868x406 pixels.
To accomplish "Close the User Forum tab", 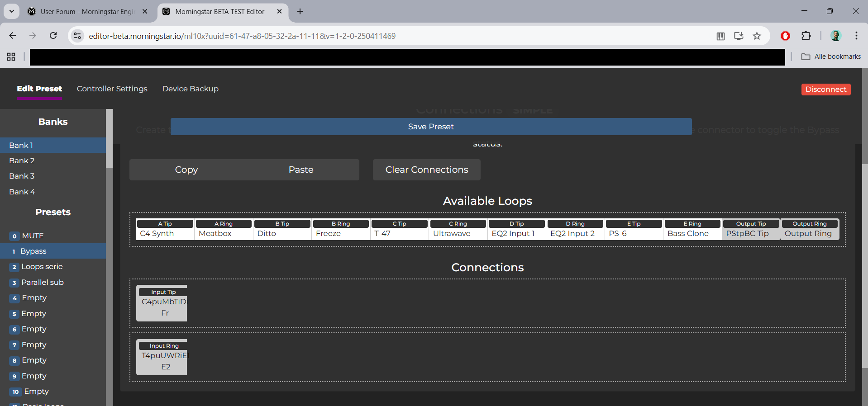I will 145,11.
